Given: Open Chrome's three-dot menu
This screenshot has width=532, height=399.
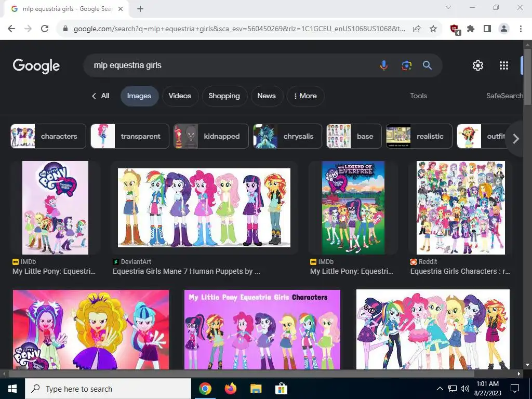Looking at the screenshot, I should pos(521,29).
